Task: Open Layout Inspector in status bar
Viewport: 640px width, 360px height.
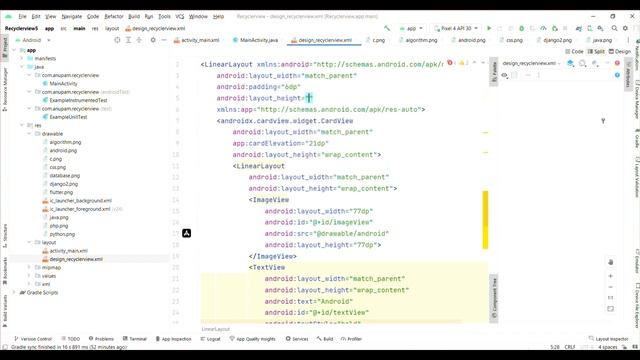Action: click(x=608, y=339)
